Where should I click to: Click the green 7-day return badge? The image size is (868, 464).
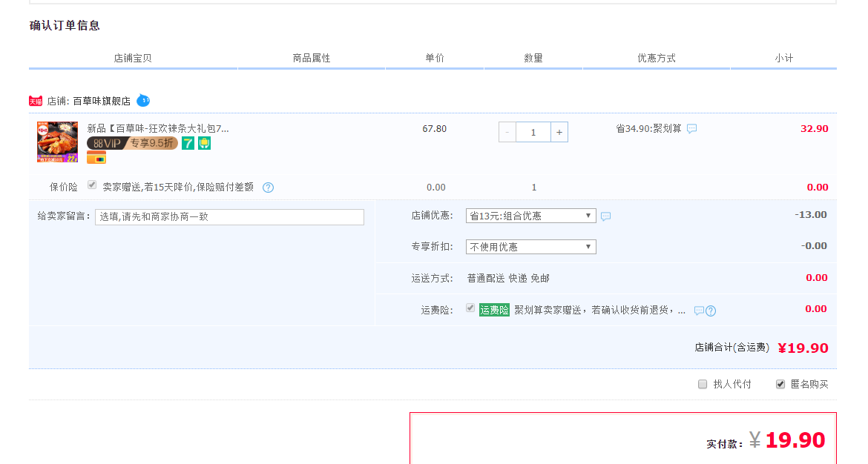coord(188,143)
